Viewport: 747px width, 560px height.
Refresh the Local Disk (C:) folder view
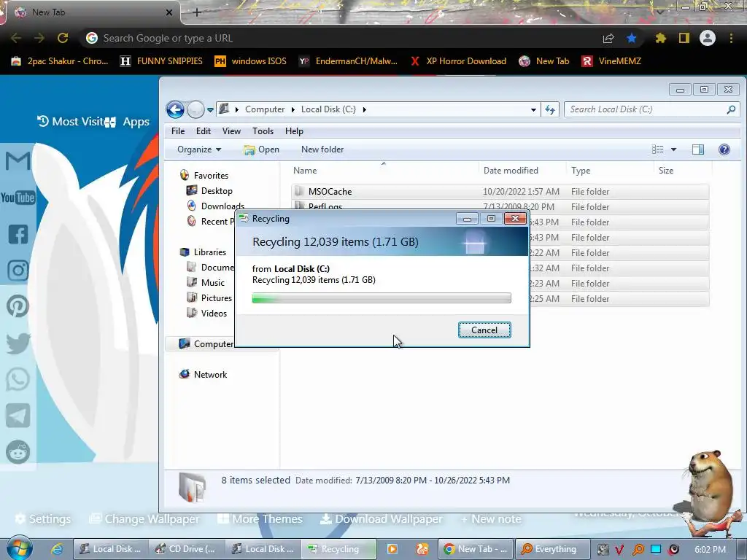pyautogui.click(x=550, y=110)
